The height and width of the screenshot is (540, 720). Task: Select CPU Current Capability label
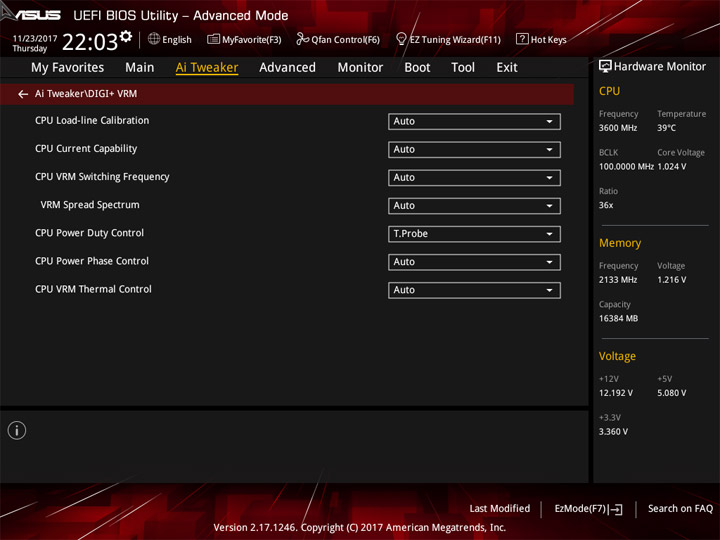pos(86,148)
